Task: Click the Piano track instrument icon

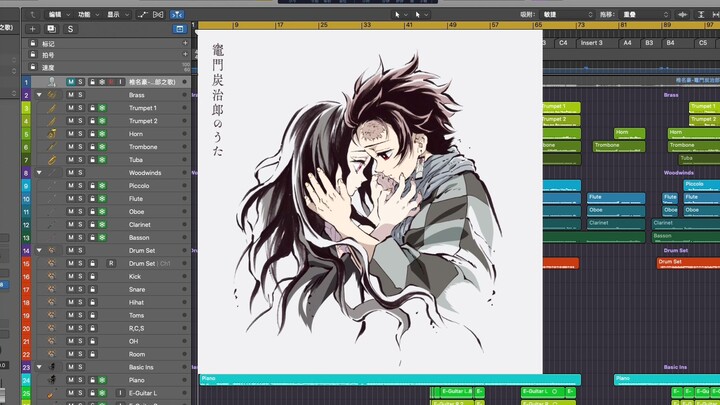Action: [52, 380]
